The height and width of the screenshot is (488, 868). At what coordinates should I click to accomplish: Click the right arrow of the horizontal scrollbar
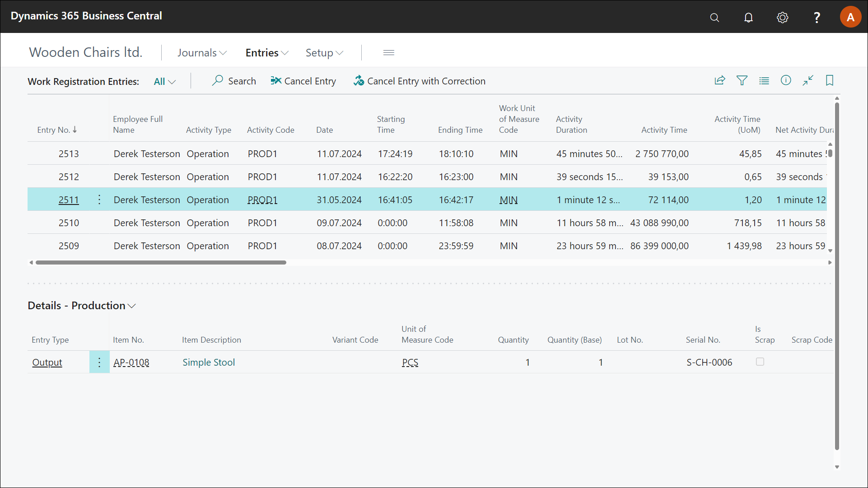point(830,262)
